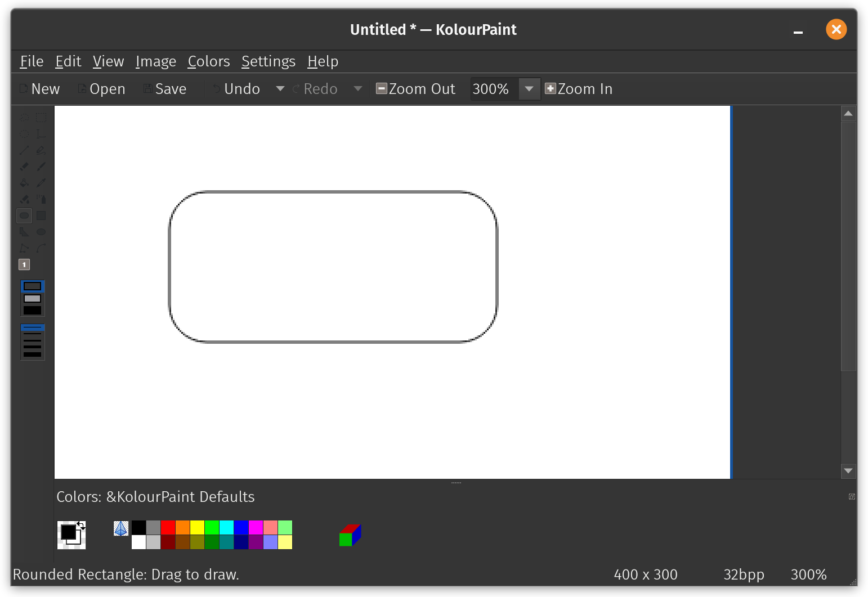Click the Open toolbar button
868x597 pixels.
click(101, 89)
